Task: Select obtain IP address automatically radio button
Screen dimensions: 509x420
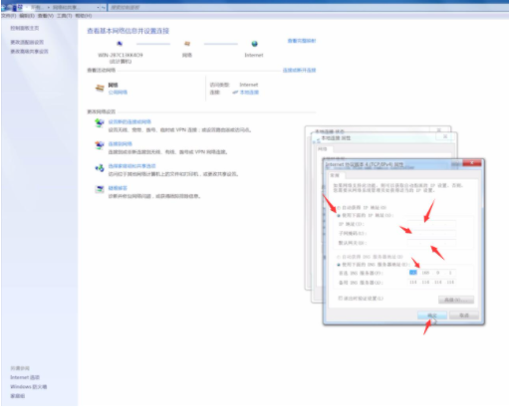Action: tap(339, 208)
